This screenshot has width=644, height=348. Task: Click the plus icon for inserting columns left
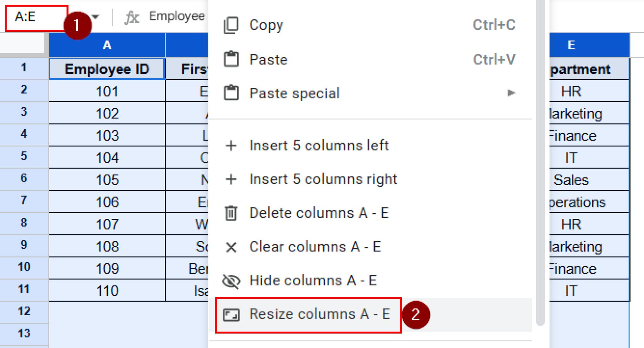tap(231, 145)
